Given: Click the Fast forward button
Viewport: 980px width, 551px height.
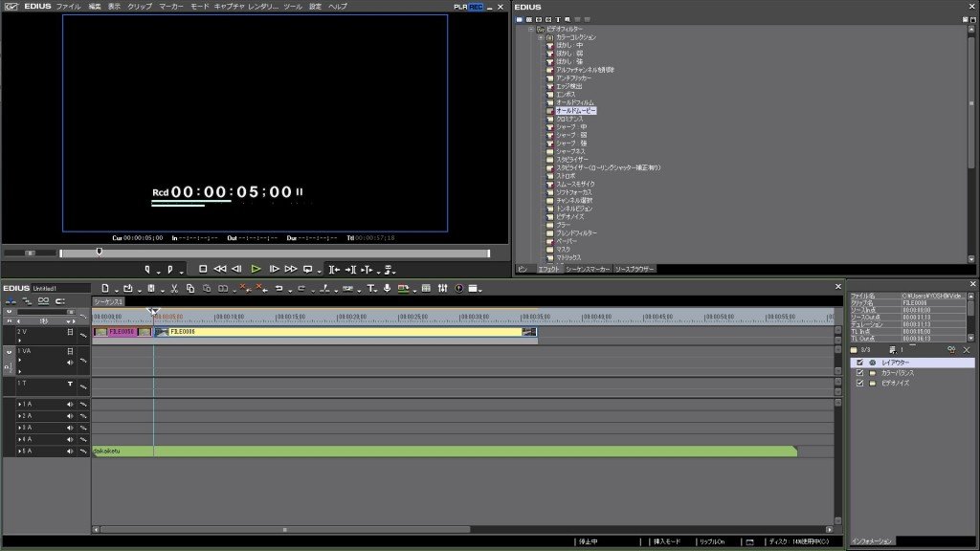Looking at the screenshot, I should (x=291, y=269).
